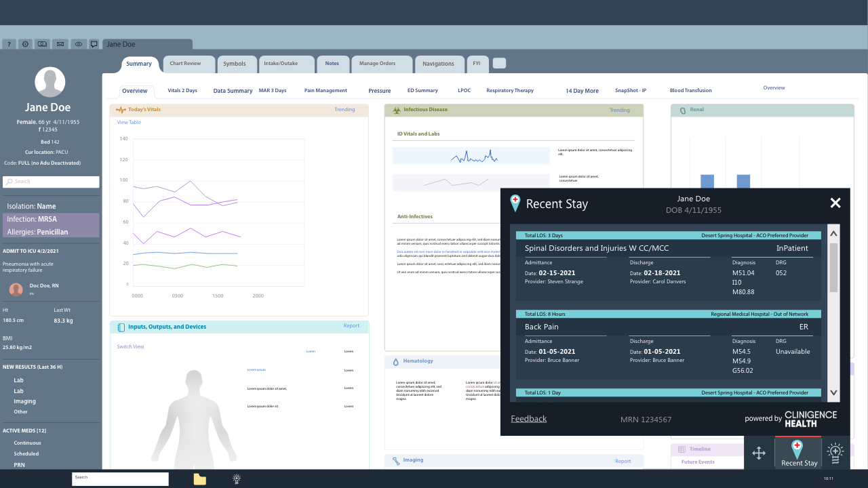Screen dimensions: 868x488
Task: Click the Overview link at far right
Action: (x=774, y=88)
